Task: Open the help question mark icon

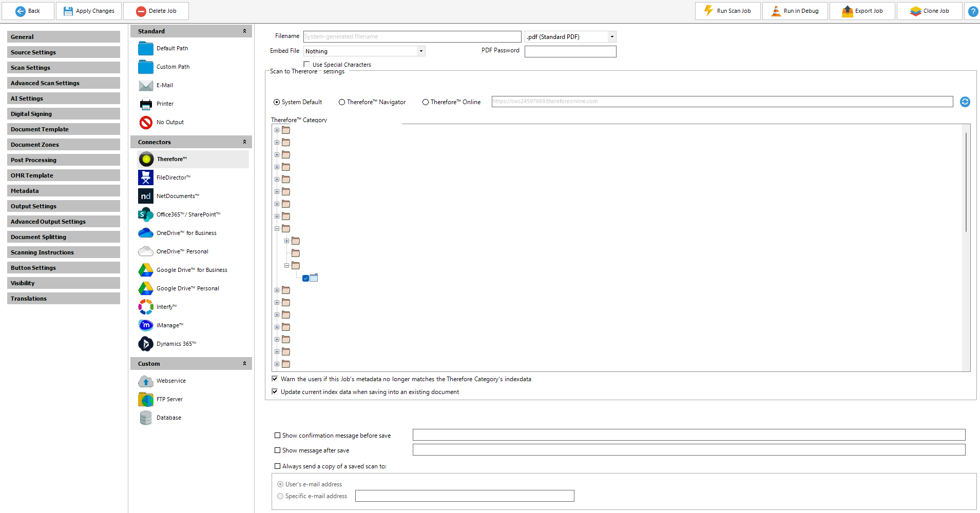Action: [973, 11]
